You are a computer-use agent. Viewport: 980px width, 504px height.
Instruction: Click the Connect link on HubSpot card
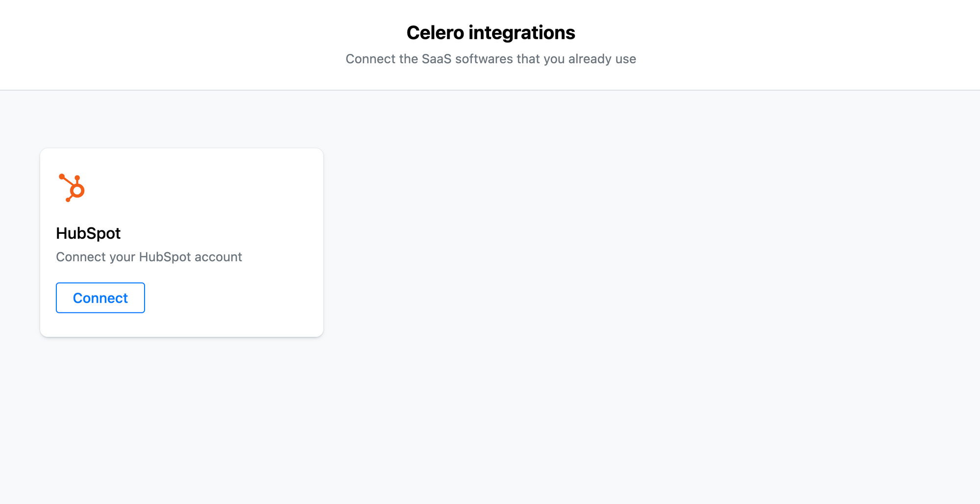100,298
